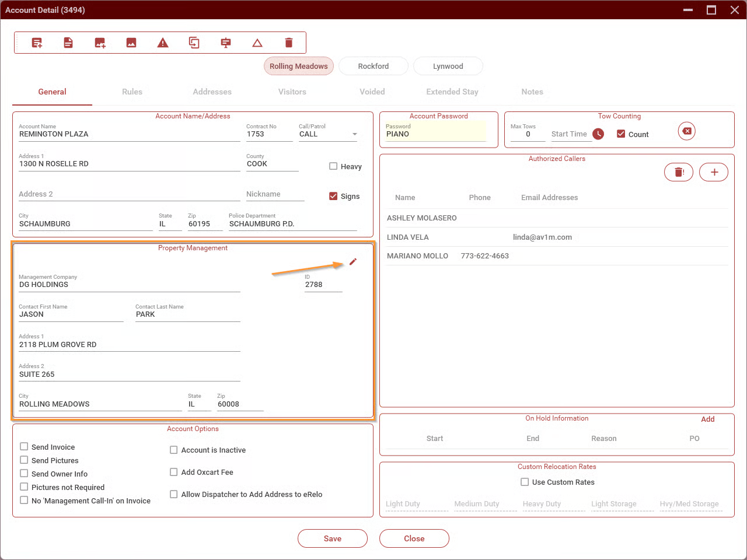Screen dimensions: 747x560
Task: Add an authorized caller with plus button
Action: point(714,172)
